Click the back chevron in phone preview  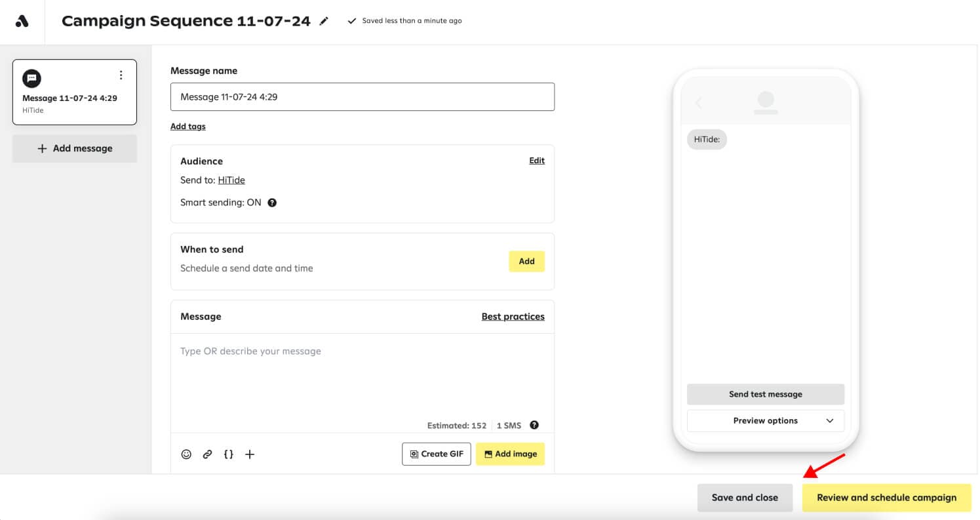pyautogui.click(x=698, y=103)
